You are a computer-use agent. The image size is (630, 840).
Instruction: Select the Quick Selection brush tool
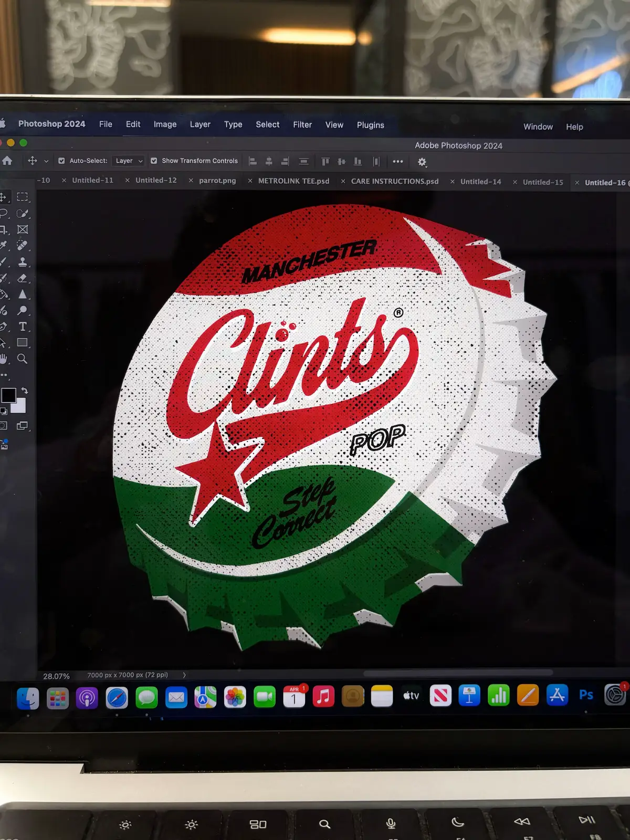[22, 213]
